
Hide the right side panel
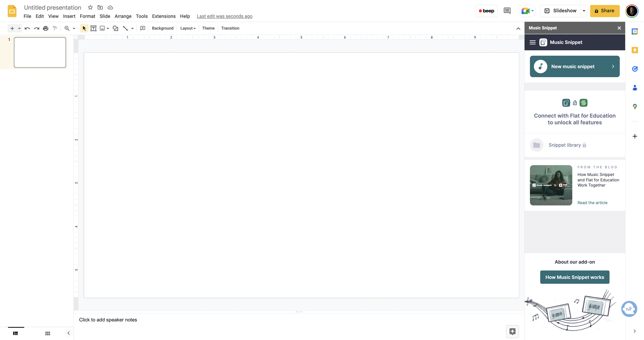(x=635, y=331)
